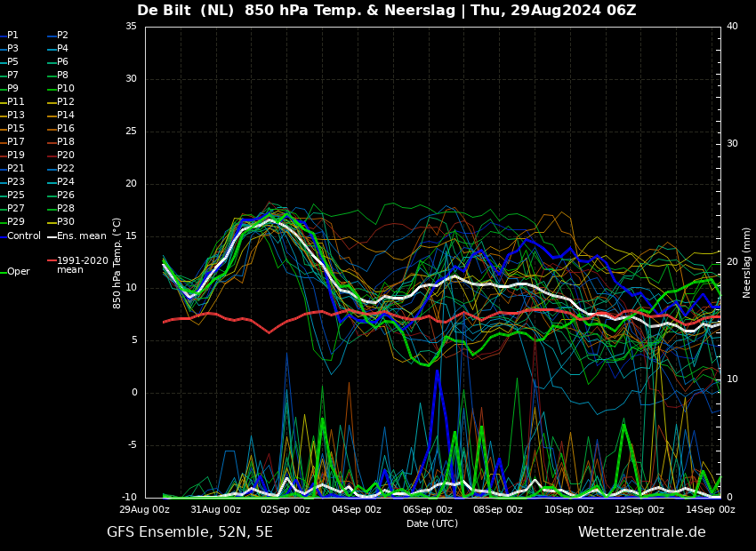Select the Control run legend item
Screen dimensions: 756x551
24,236
